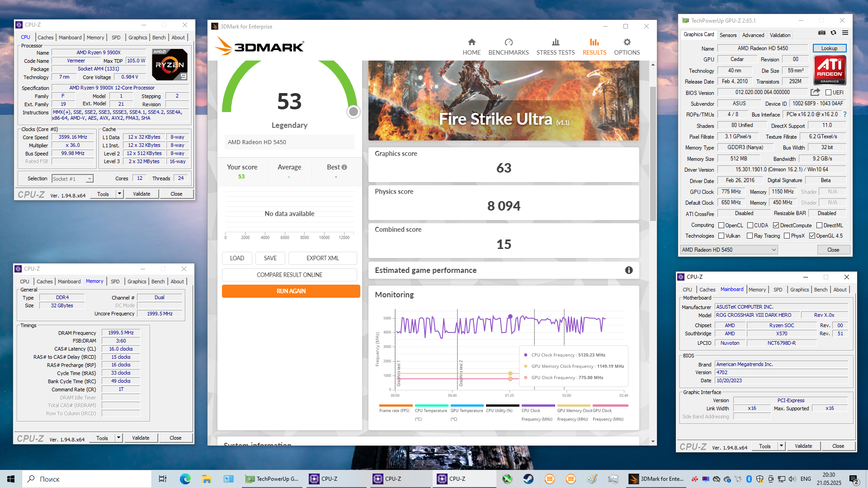
Task: Click the GPU-Z refresh icon
Action: click(833, 33)
